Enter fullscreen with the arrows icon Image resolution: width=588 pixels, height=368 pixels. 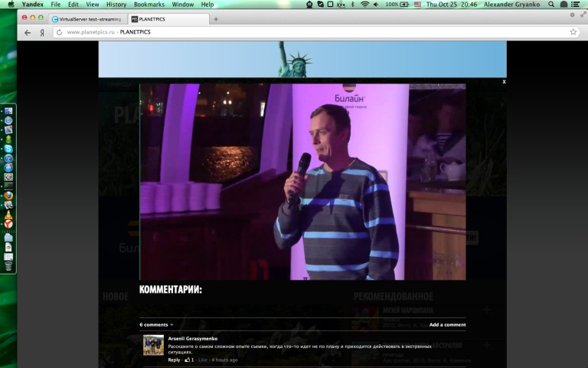(x=583, y=15)
